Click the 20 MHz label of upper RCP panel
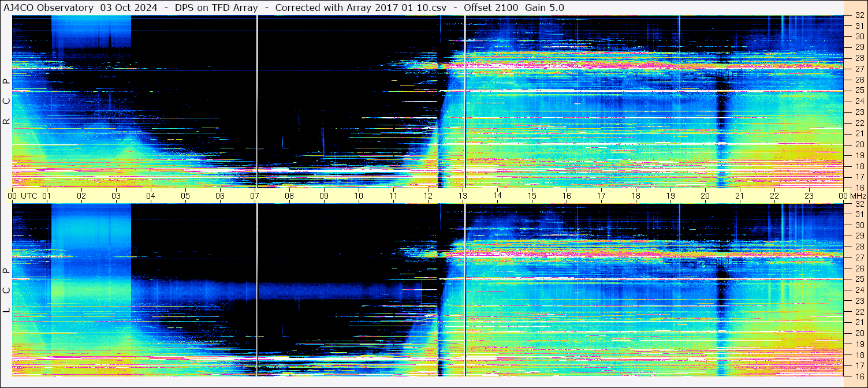Image resolution: width=868 pixels, height=388 pixels. [x=859, y=144]
